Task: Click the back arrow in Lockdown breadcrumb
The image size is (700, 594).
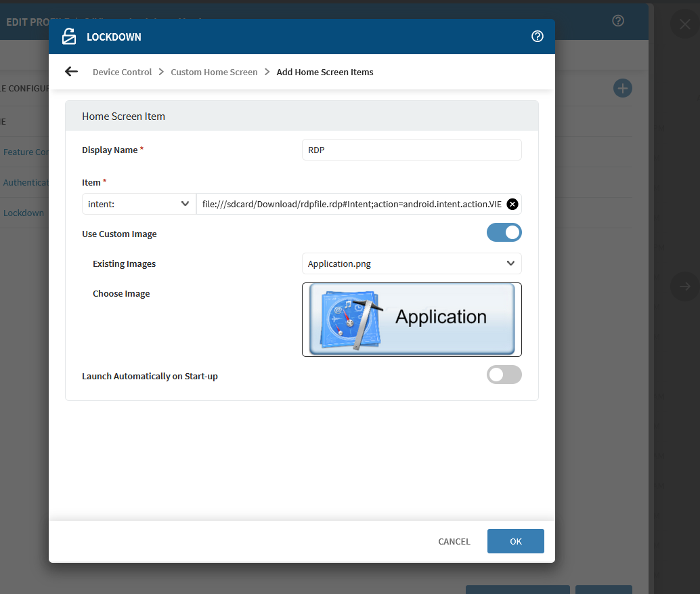Action: pos(71,72)
